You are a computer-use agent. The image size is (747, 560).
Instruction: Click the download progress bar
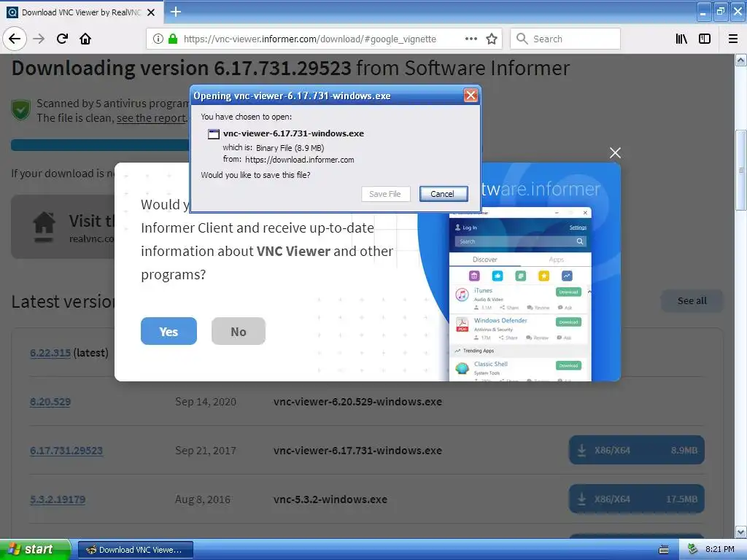point(100,145)
